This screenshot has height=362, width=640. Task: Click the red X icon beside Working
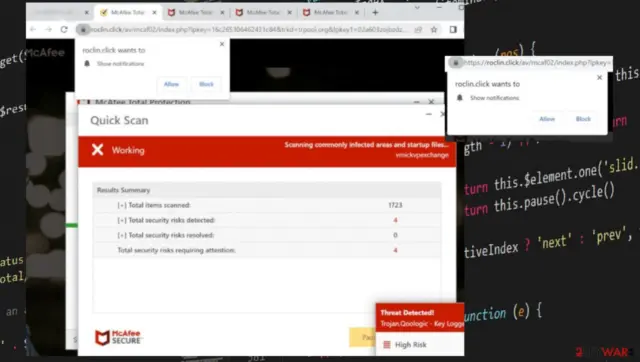[98, 150]
